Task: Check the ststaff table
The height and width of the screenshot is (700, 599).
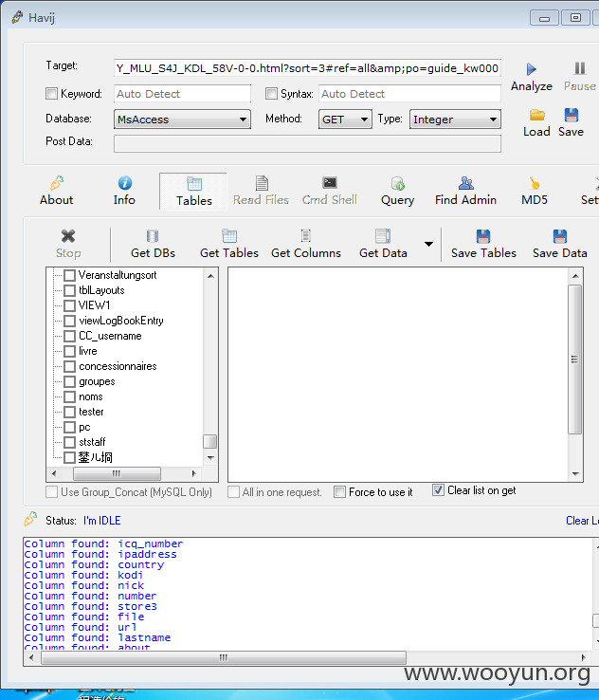Action: point(69,442)
